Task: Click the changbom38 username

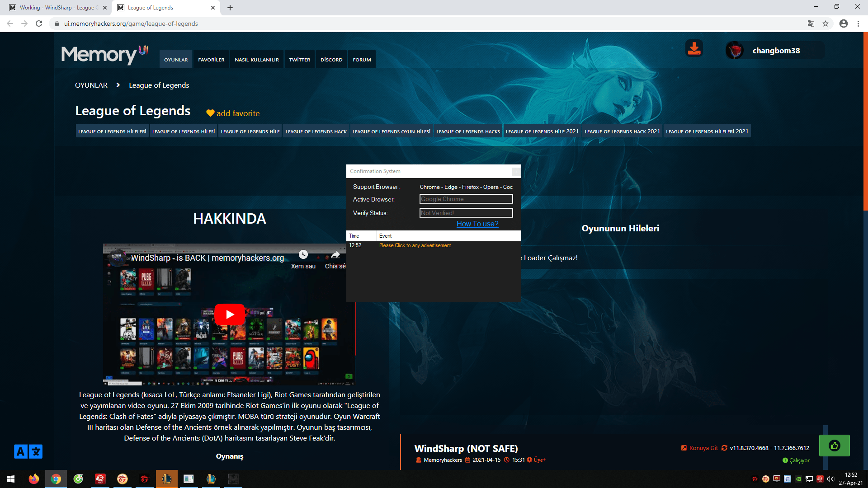Action: (x=776, y=51)
